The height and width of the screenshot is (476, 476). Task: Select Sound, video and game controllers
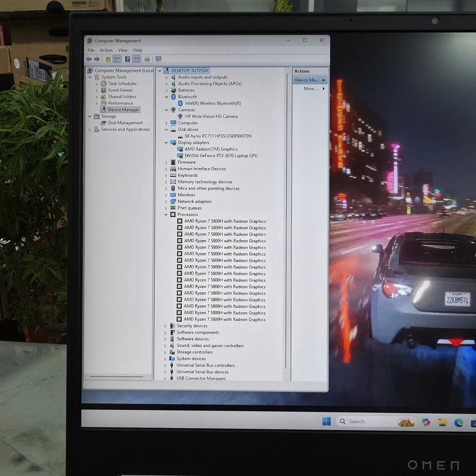210,346
